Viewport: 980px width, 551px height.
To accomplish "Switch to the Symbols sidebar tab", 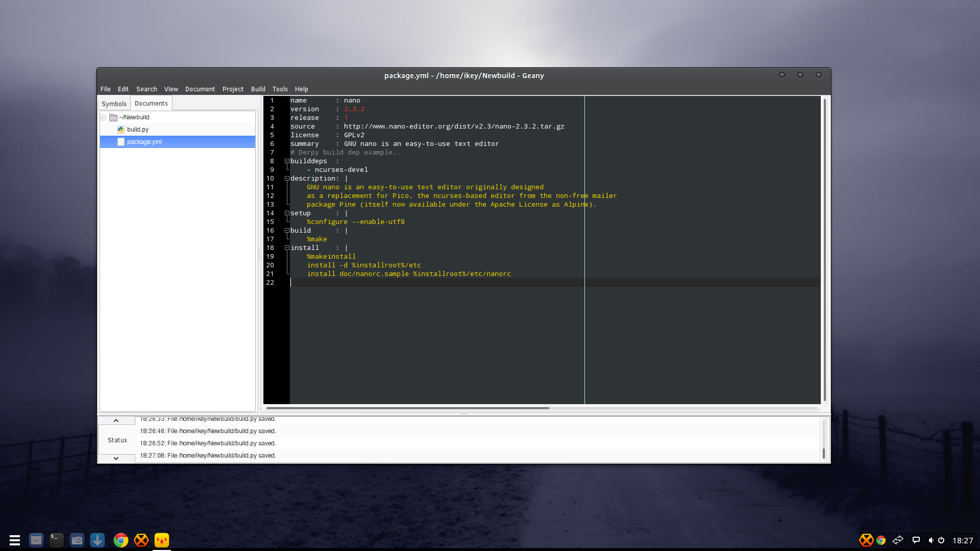I will coord(114,104).
